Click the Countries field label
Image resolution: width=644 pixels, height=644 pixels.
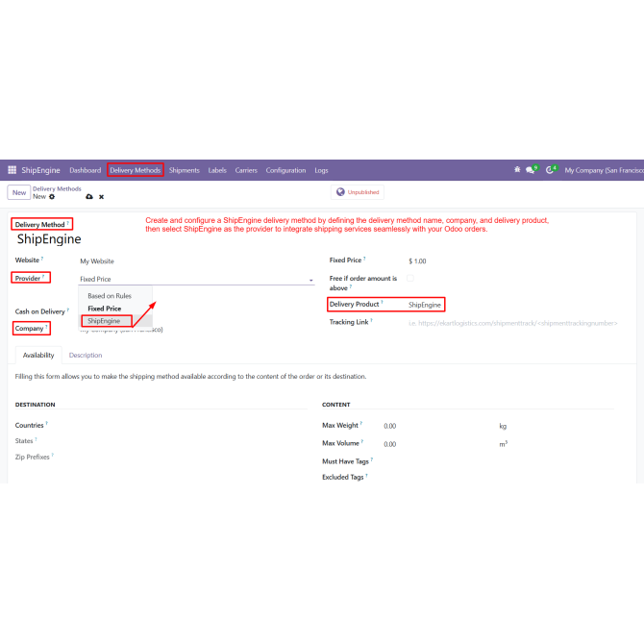pyautogui.click(x=29, y=425)
